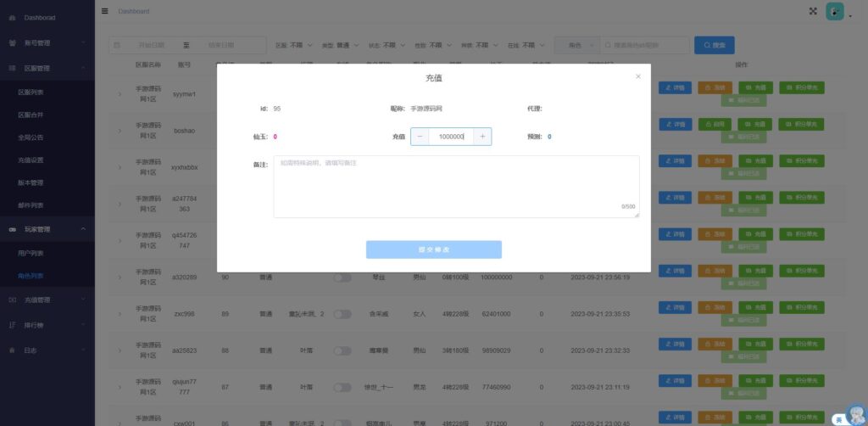
Task: Open the 种族 不限 filter dropdown
Action: pyautogui.click(x=480, y=46)
